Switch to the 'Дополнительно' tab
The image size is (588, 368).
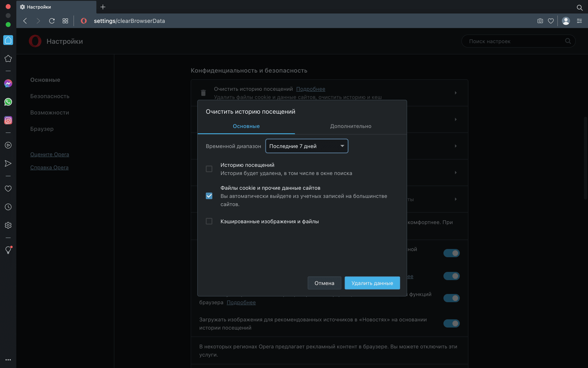tap(351, 126)
